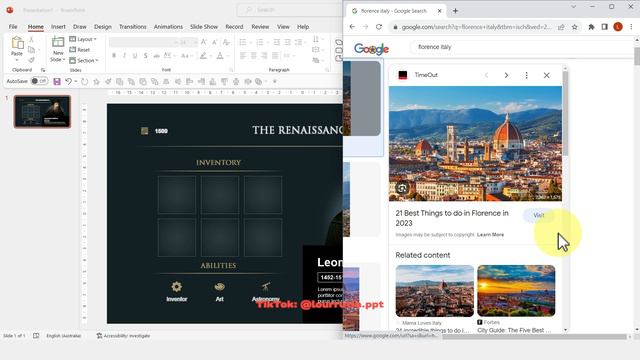Expand the Paste options arrow
This screenshot has height=360, width=640.
tap(17, 60)
